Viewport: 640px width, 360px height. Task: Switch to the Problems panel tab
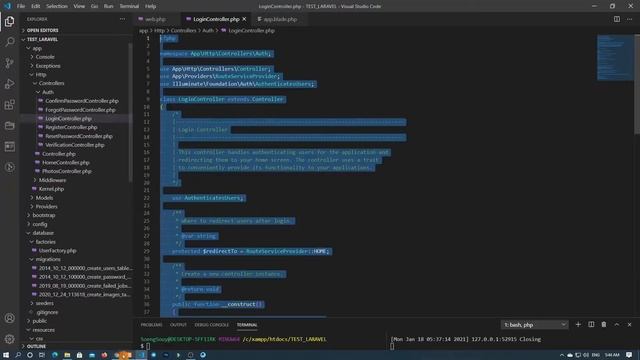tap(151, 325)
